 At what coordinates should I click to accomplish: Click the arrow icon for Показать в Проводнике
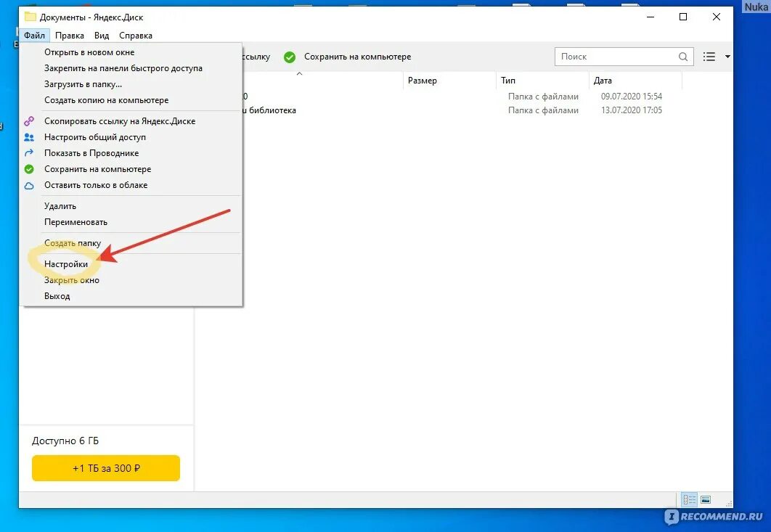pyautogui.click(x=29, y=153)
